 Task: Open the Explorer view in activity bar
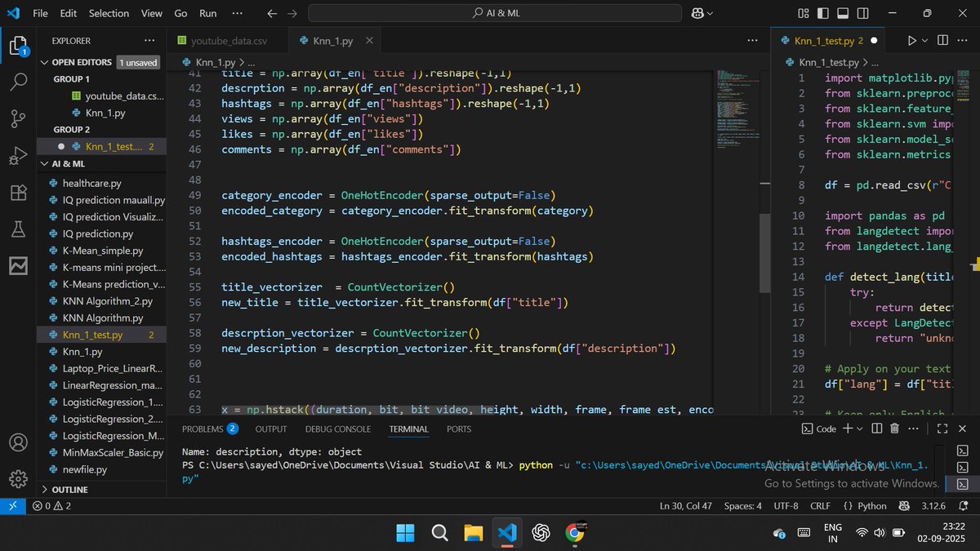[18, 44]
